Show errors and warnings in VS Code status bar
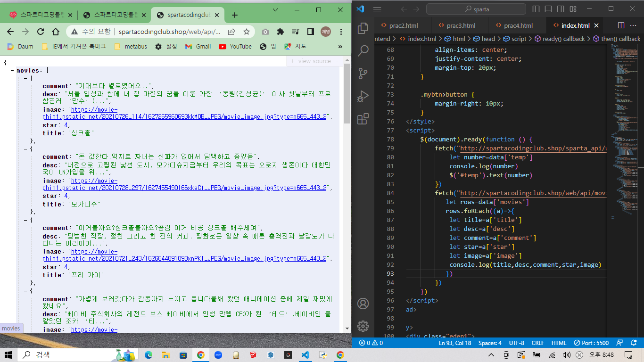This screenshot has width=644, height=362. pos(371,343)
